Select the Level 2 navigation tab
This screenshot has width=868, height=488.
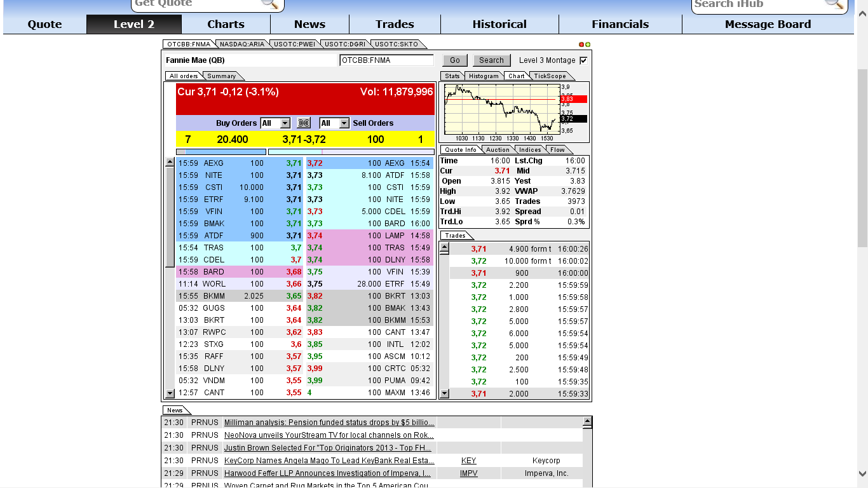pyautogui.click(x=134, y=24)
